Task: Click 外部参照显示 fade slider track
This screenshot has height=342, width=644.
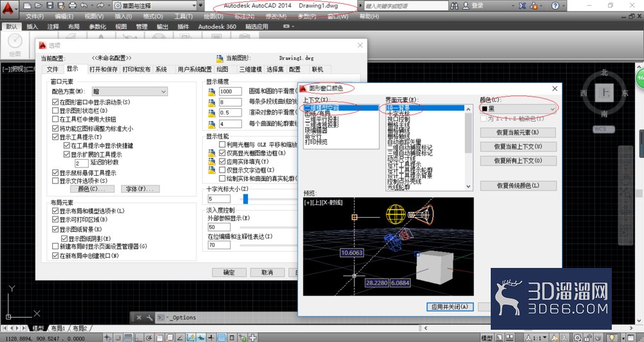Action: tap(269, 227)
